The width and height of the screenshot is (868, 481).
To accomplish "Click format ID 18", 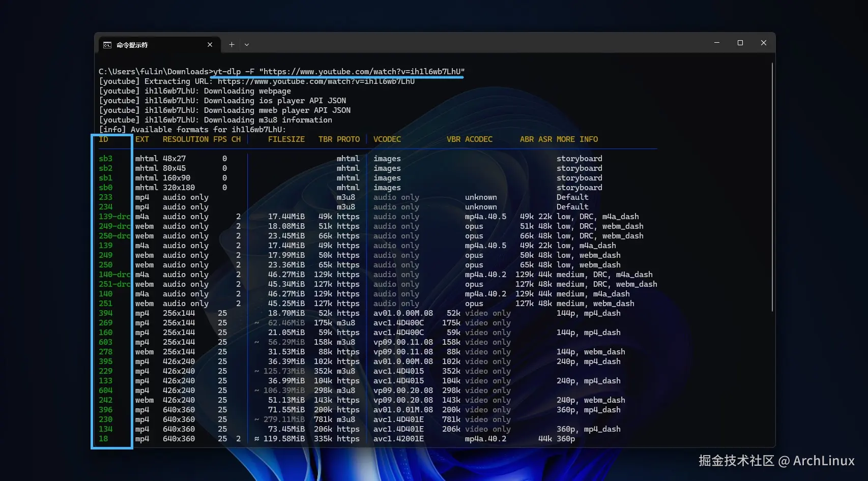I will point(103,439).
